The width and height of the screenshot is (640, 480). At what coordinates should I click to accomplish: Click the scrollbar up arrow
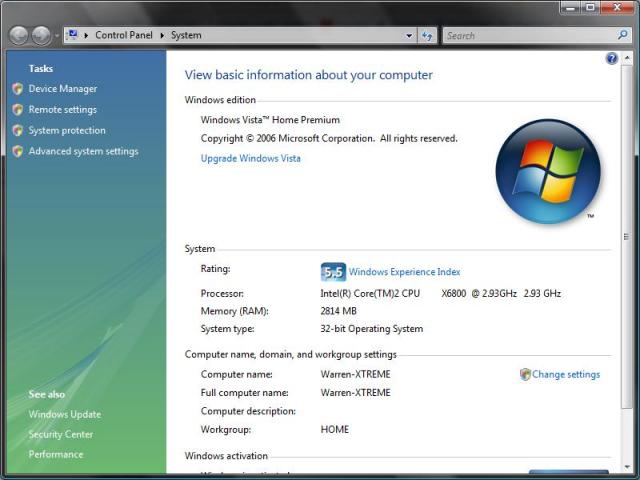627,58
